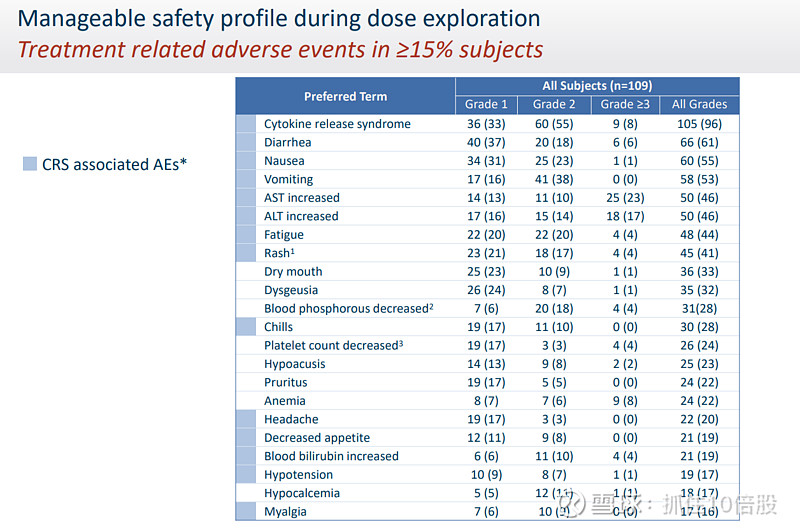Select Vomiting Grade 2 value '41 (38)'
800x529 pixels.
coord(554,179)
